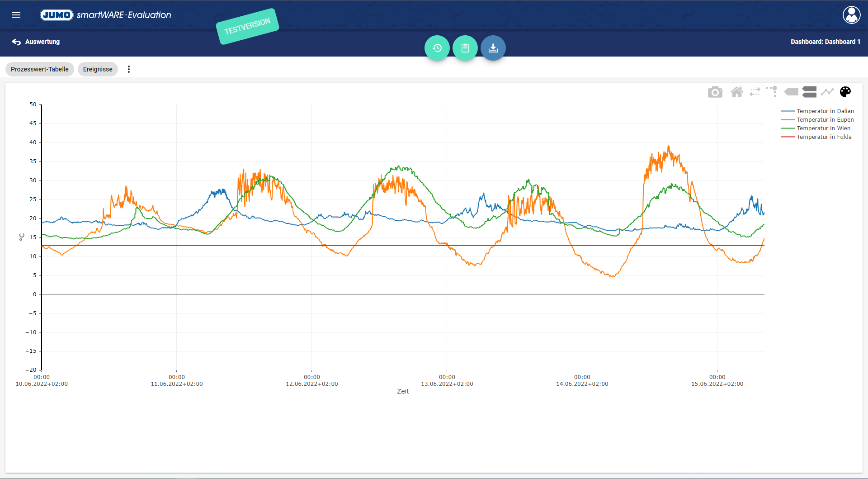Go back to Auswertung
Screen dimensions: 868x479
[x=36, y=42]
